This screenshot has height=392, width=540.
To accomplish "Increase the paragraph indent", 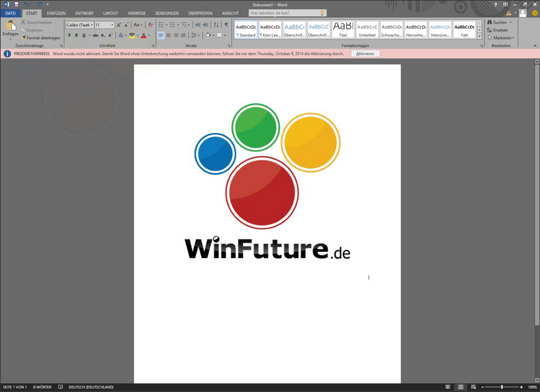I will [206, 25].
